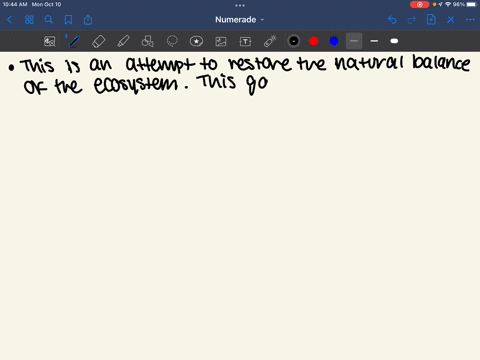Select the medium stroke width

click(x=374, y=41)
